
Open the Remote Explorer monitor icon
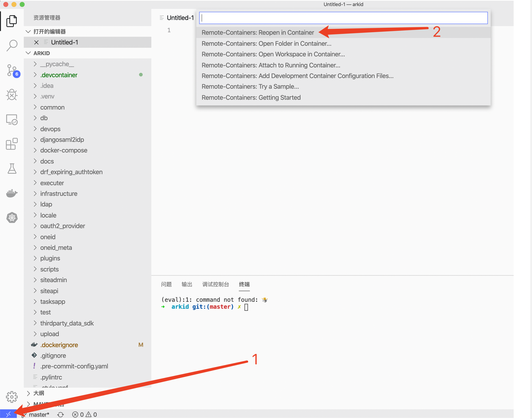tap(12, 120)
